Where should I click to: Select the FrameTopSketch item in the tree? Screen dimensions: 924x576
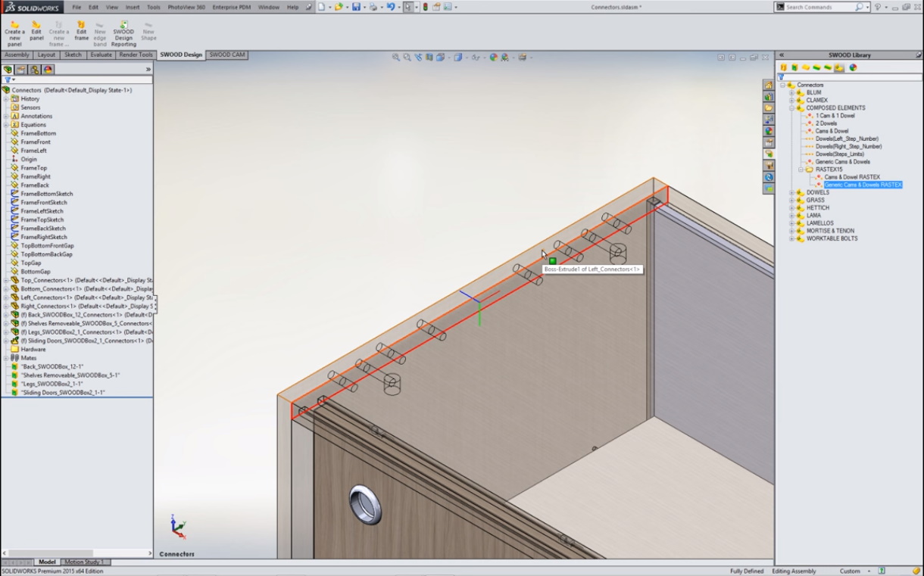(x=42, y=220)
